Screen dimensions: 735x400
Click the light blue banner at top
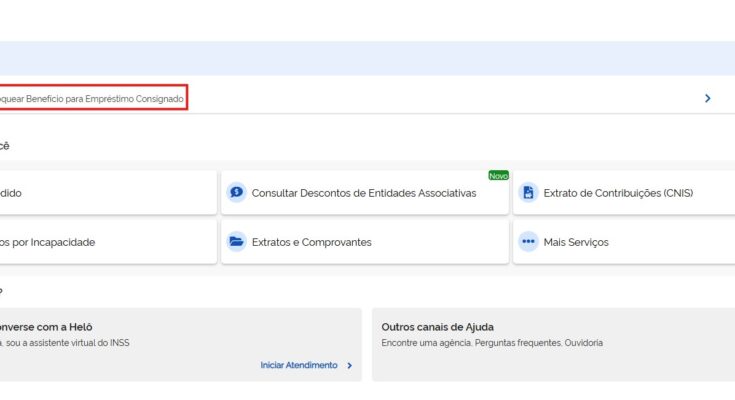[x=367, y=58]
